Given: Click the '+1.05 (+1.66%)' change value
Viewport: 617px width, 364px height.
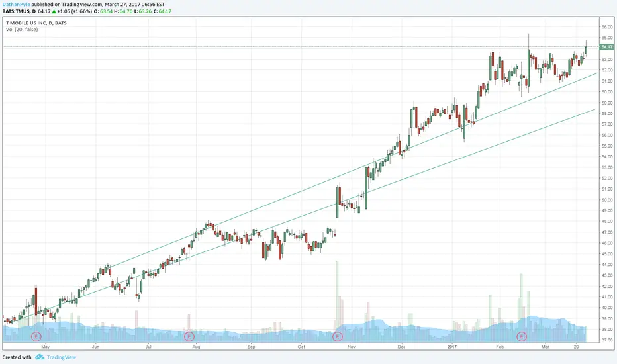Looking at the screenshot, I should tap(75, 11).
